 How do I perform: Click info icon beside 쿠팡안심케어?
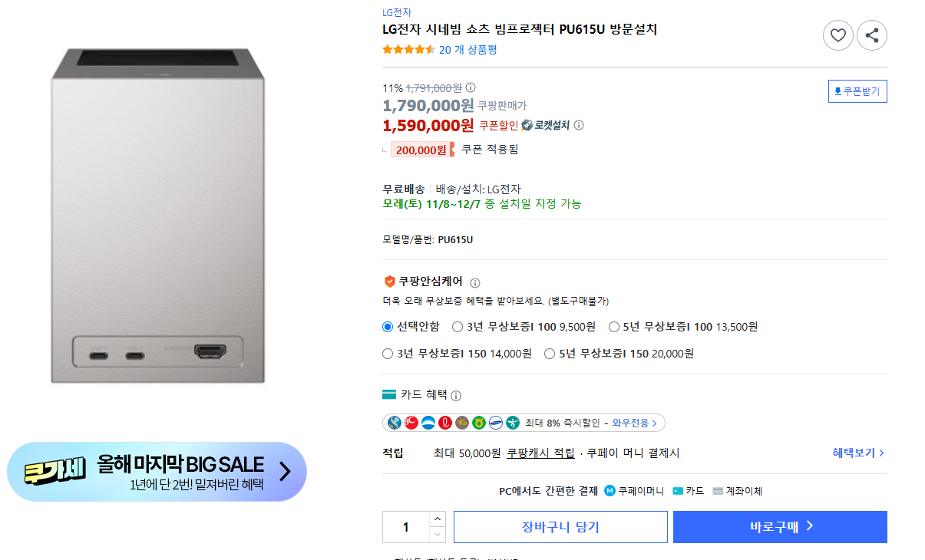[475, 282]
